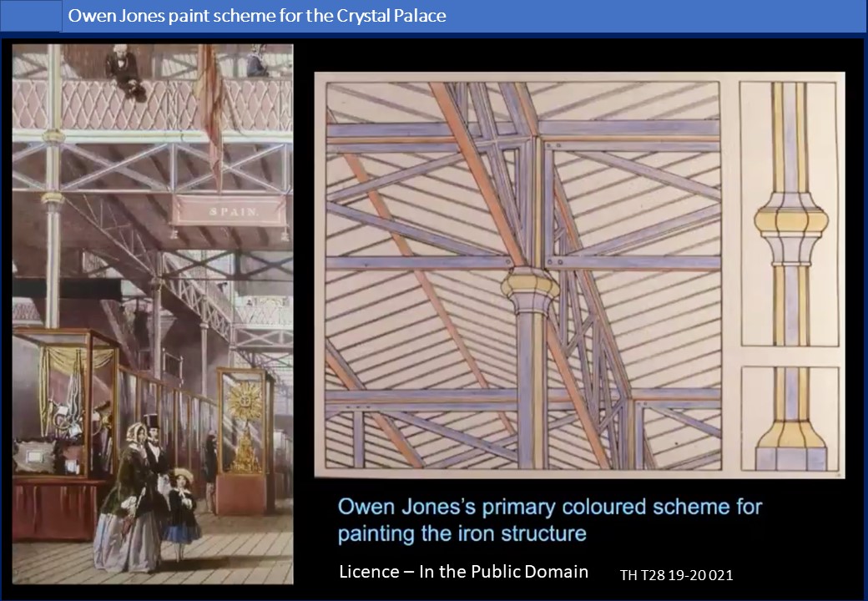Click the tall column detail drawing

pos(790,215)
